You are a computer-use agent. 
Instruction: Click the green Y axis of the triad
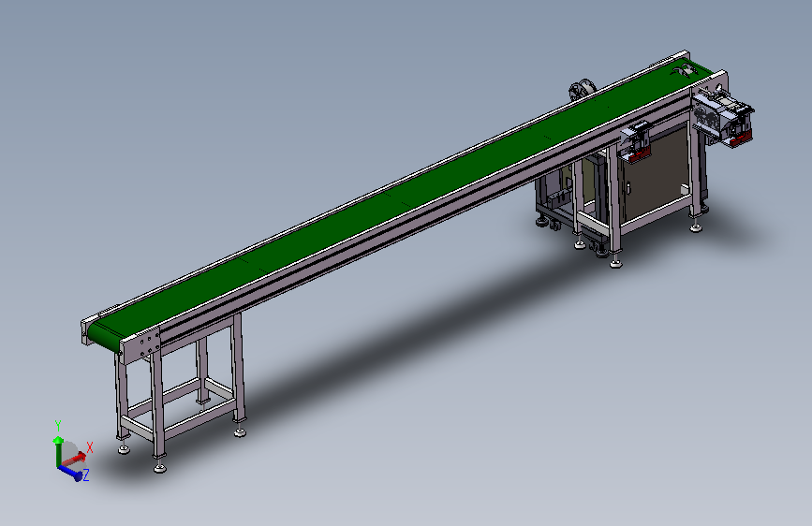[58, 451]
